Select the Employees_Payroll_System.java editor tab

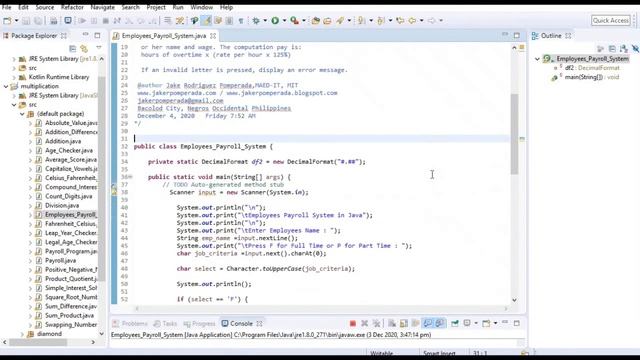164,36
